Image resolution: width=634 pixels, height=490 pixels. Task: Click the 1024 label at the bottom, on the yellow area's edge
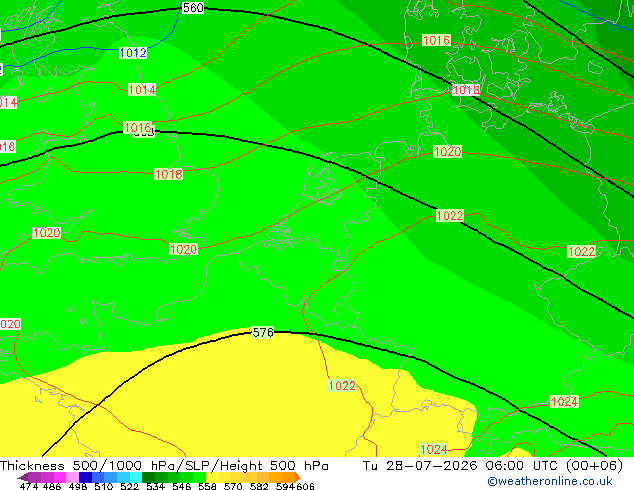click(x=433, y=449)
